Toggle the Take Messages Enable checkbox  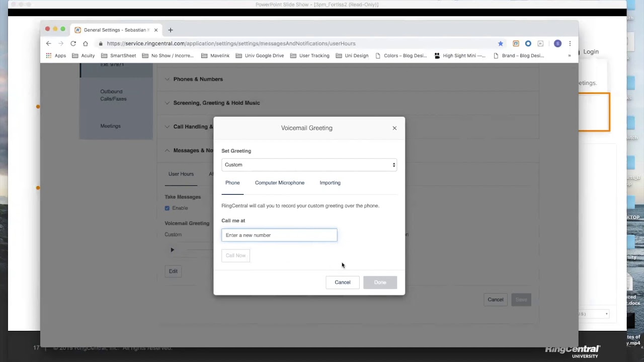tap(167, 208)
